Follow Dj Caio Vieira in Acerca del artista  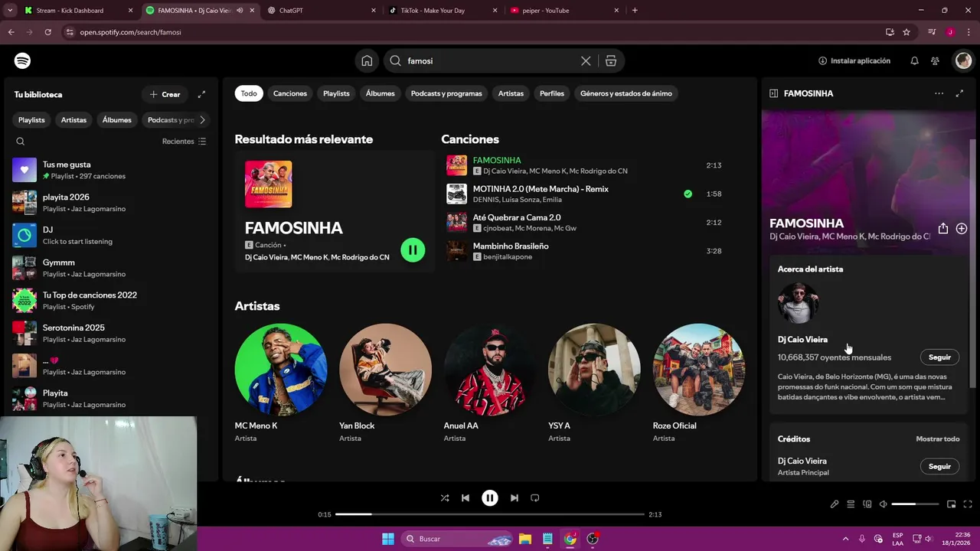click(939, 357)
